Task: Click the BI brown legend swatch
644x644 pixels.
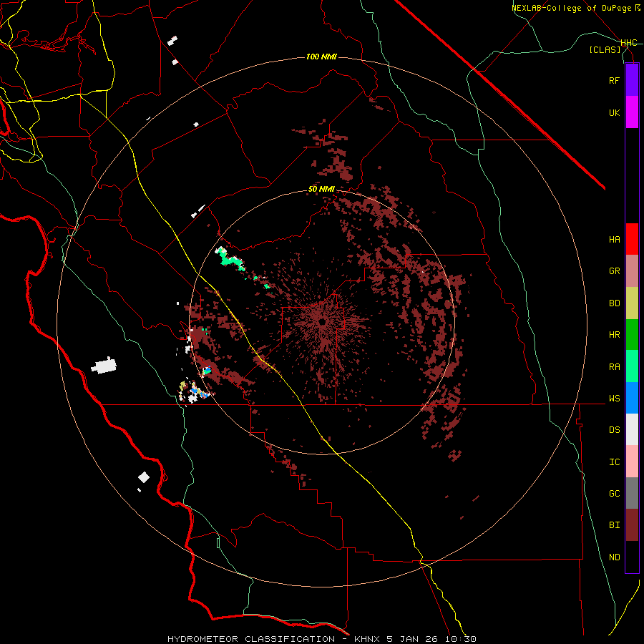Action: tap(632, 525)
